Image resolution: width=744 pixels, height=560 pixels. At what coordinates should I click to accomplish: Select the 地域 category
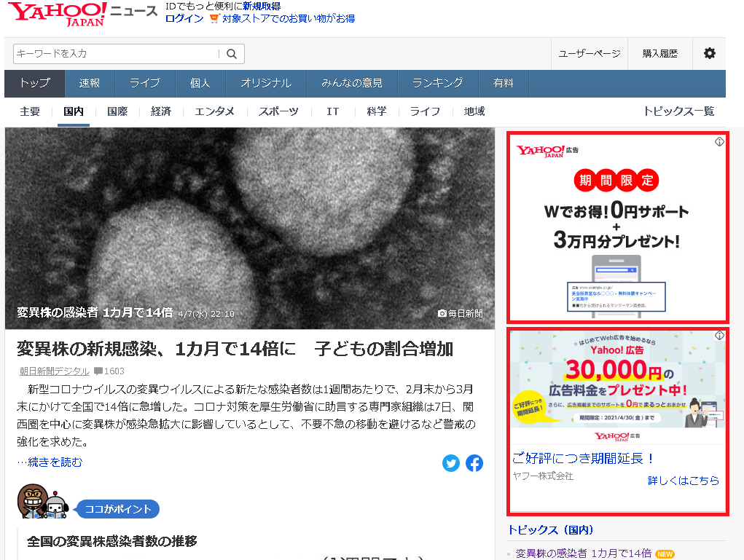tap(474, 111)
